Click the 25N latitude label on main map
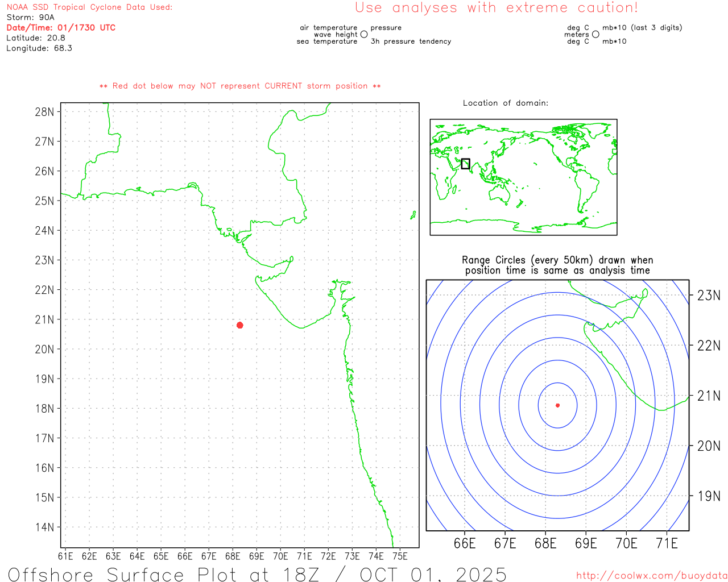The width and height of the screenshot is (728, 582). point(44,201)
